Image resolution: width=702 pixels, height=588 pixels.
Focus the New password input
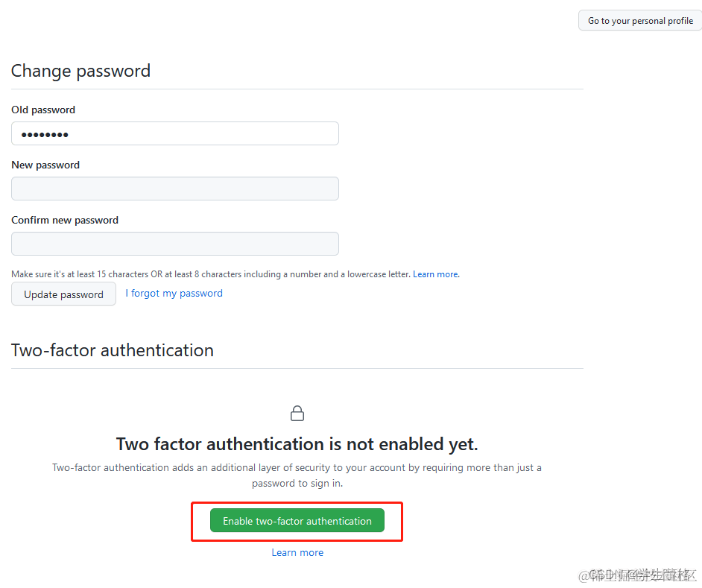pos(175,189)
